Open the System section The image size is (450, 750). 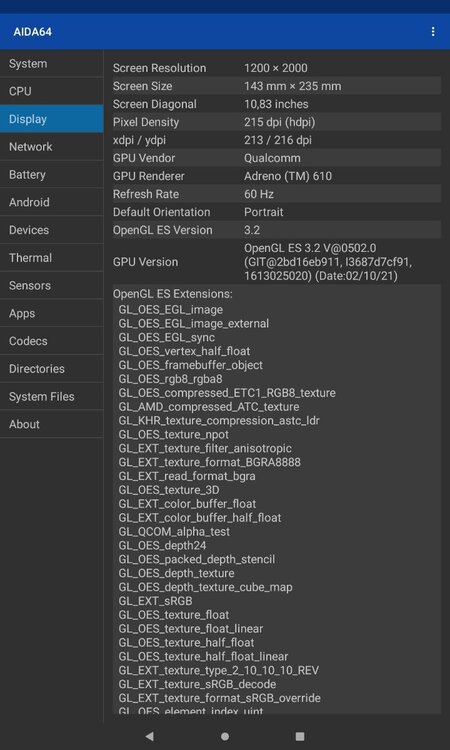[52, 64]
